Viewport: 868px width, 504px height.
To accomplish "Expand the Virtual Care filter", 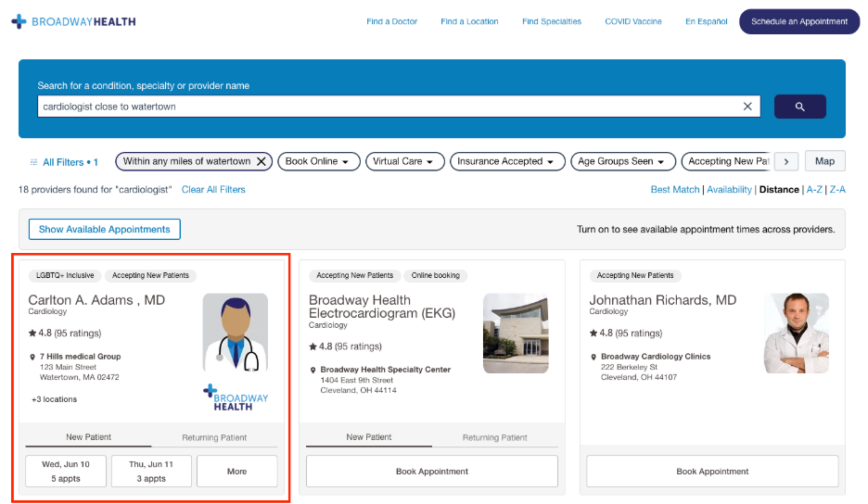I will (x=404, y=161).
